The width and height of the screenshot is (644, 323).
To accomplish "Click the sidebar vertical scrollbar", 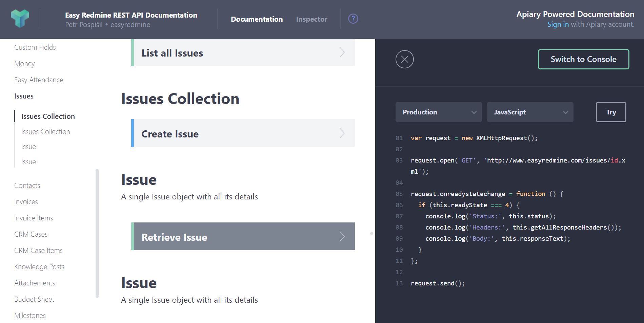I will click(97, 233).
